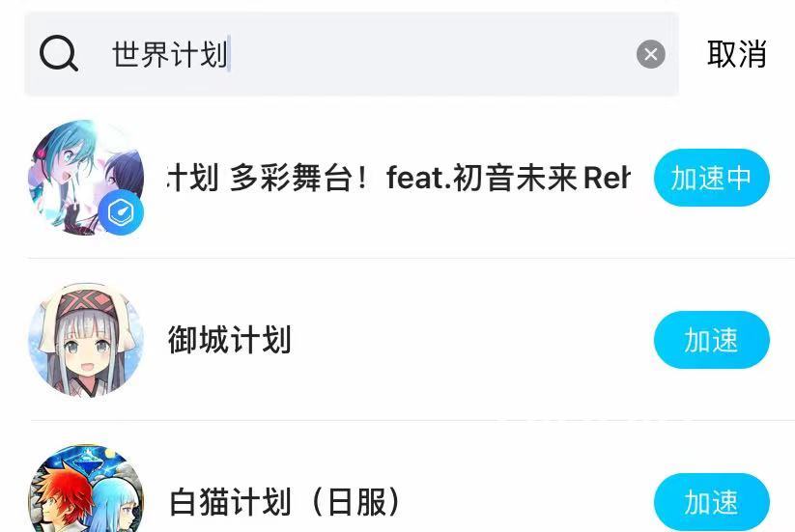This screenshot has width=795, height=532.
Task: Start 加速 for 御城计划
Action: (711, 340)
